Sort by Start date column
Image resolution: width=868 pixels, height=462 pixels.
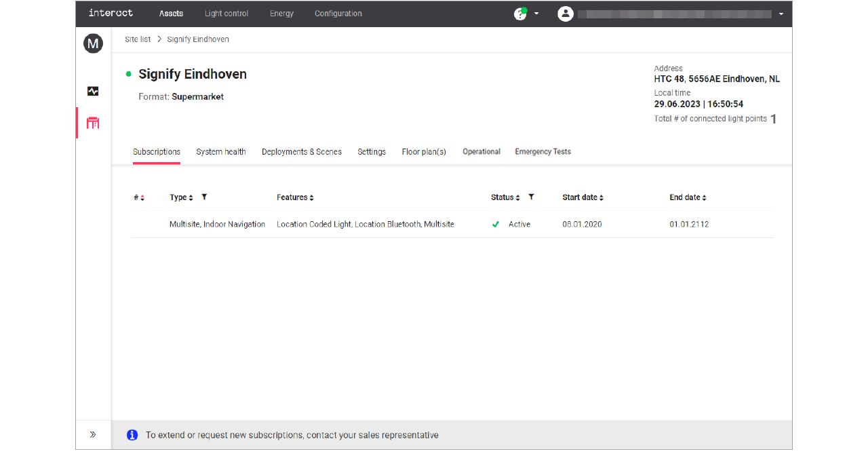point(583,197)
